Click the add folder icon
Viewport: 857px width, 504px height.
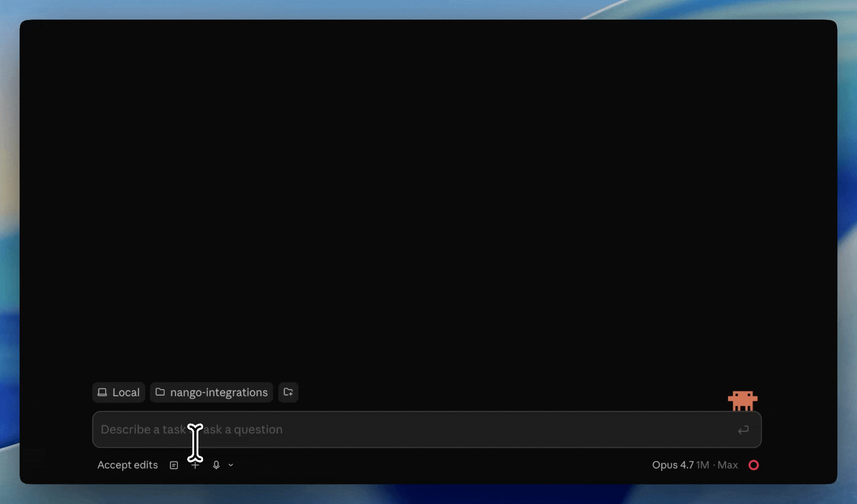288,392
